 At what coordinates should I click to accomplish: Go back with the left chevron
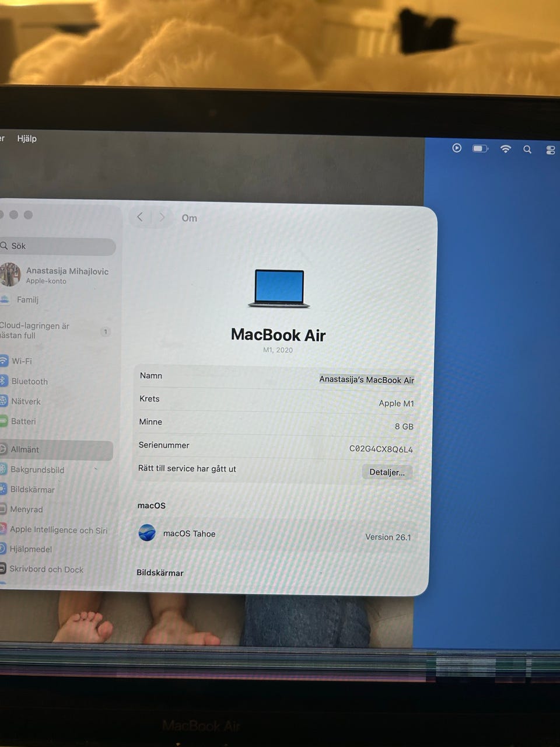(140, 217)
